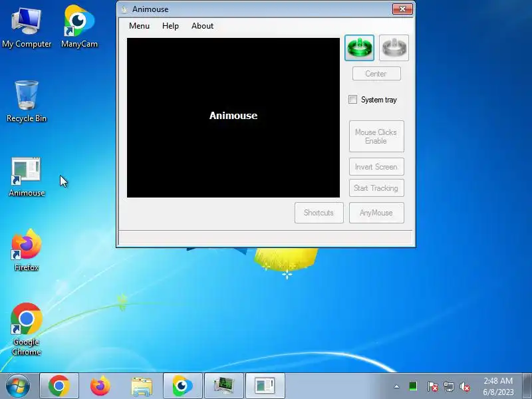Open the Help menu
The image size is (532, 399).
(x=170, y=26)
